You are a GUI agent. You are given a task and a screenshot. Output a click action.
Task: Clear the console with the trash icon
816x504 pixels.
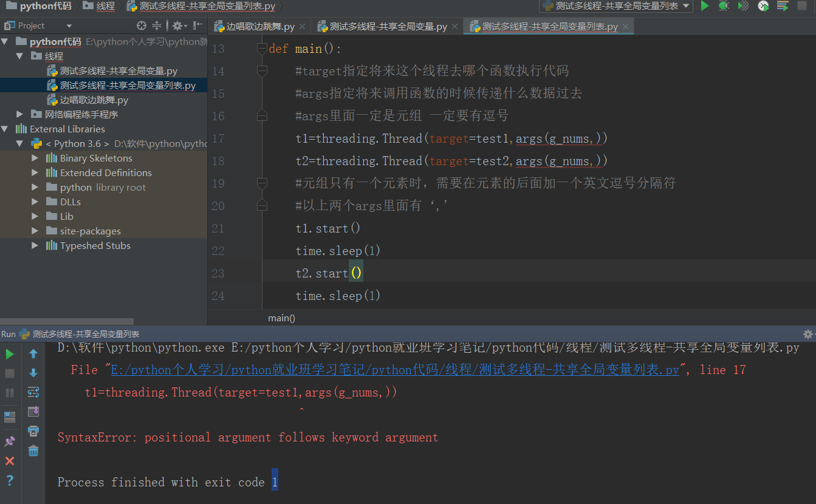[x=33, y=451]
